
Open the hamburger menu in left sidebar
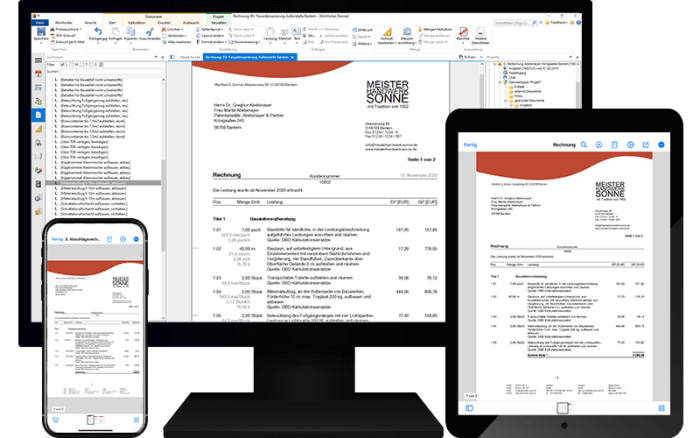(38, 60)
